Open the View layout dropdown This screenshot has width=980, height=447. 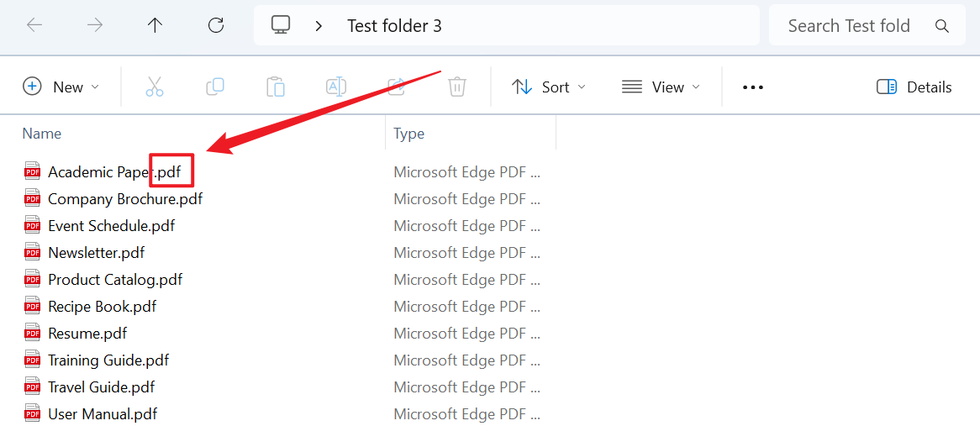coord(661,87)
